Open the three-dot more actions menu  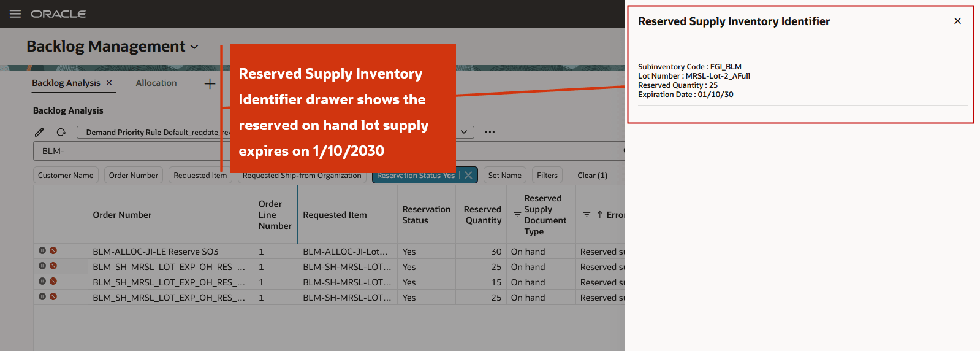click(490, 132)
